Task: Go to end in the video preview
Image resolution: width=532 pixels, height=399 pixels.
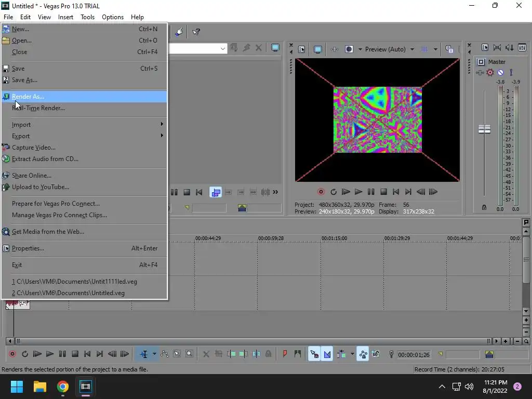Action: coord(408,192)
